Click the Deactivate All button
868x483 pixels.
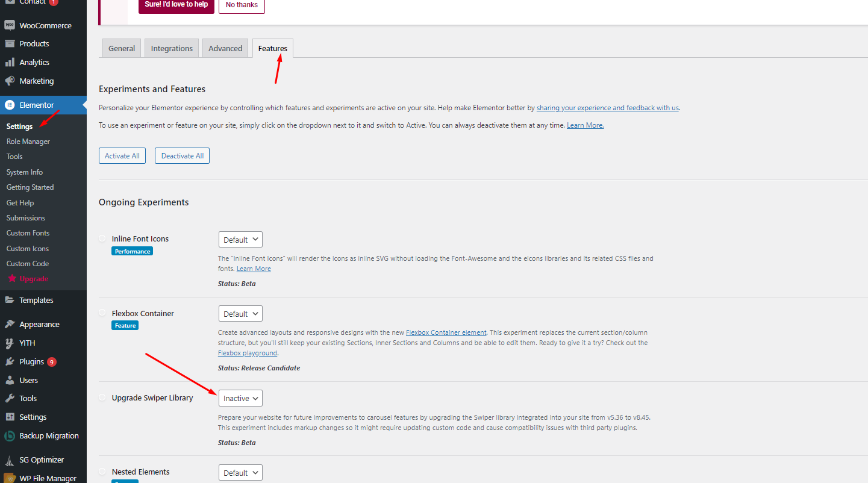[x=182, y=155]
